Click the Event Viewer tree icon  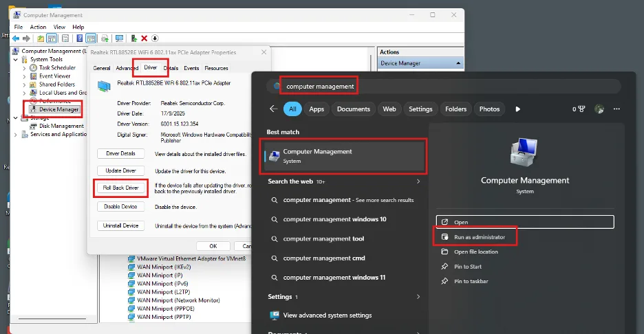coord(33,76)
